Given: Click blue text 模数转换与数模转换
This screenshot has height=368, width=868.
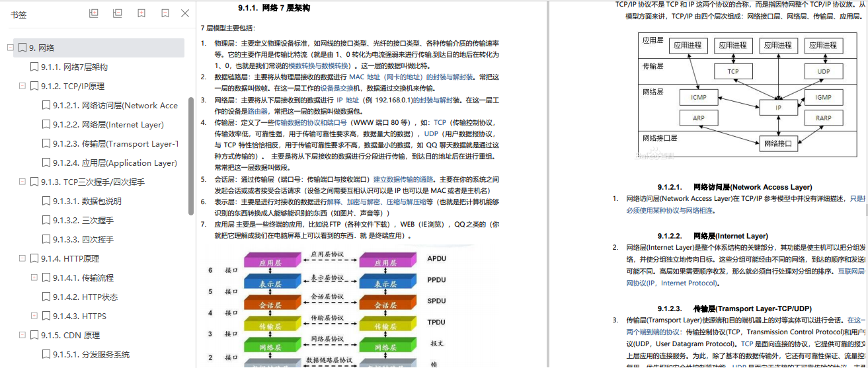Looking at the screenshot, I should [x=319, y=66].
